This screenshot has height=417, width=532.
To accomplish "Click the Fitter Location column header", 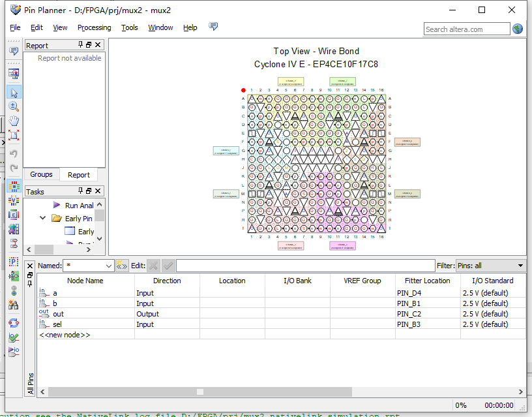I will coord(428,281).
